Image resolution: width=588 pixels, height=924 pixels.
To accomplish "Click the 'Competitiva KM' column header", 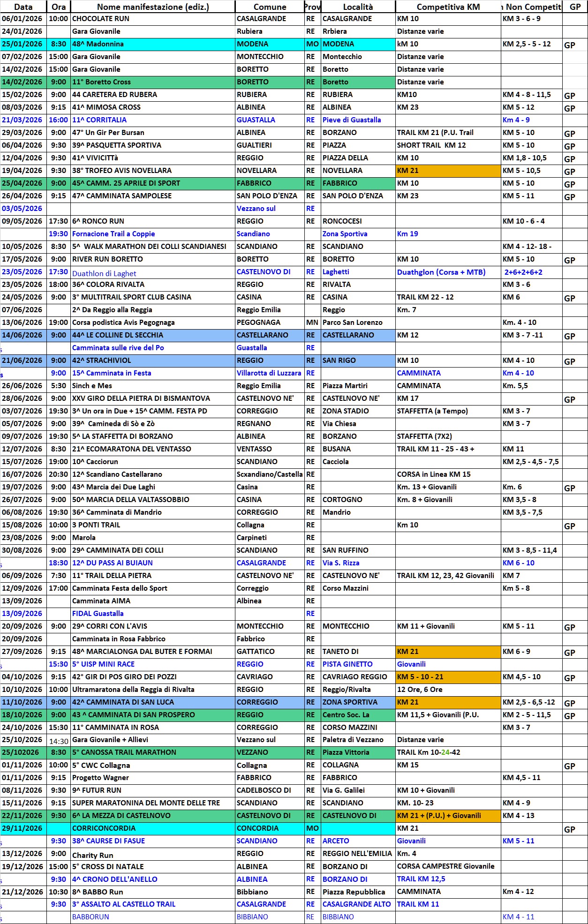I will [x=448, y=7].
